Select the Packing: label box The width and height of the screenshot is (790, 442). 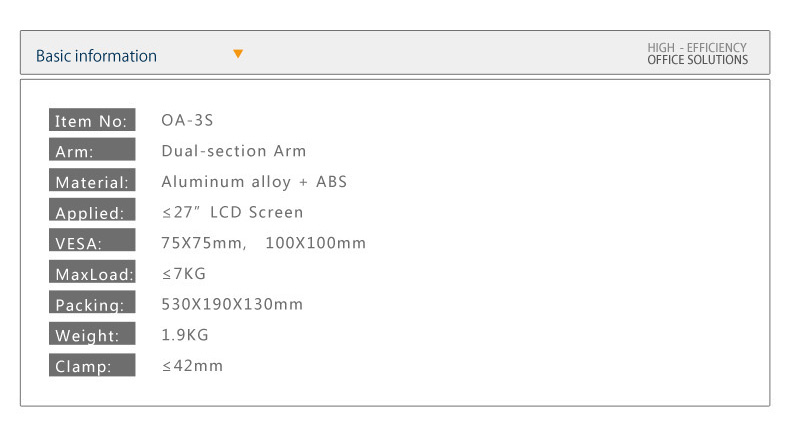click(x=92, y=302)
